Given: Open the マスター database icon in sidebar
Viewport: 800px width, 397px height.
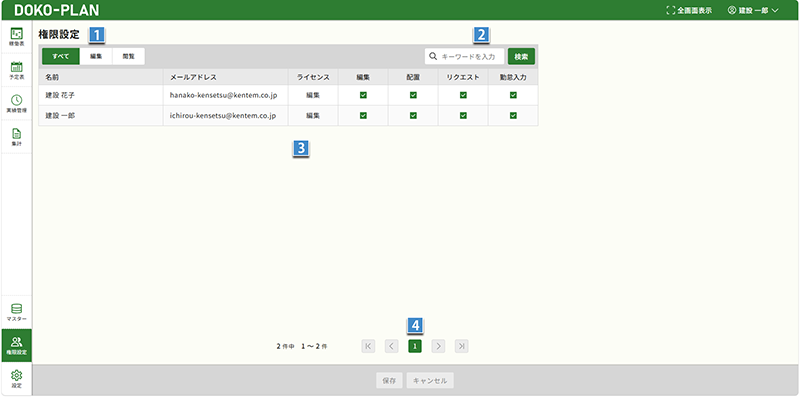Looking at the screenshot, I should point(16,309).
